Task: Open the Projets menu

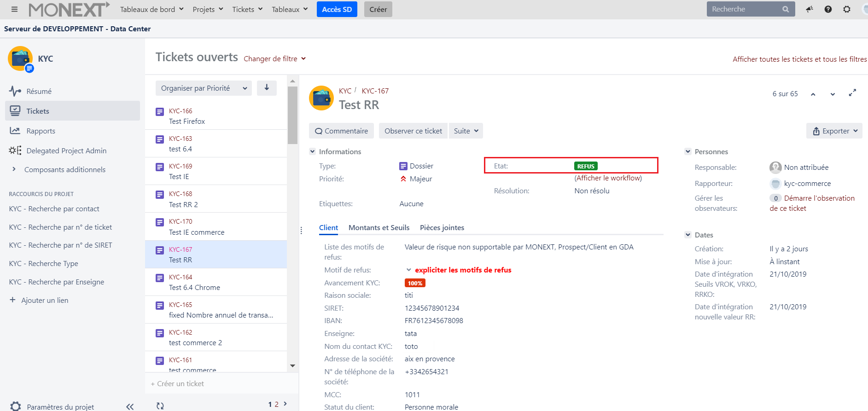Action: 208,9
